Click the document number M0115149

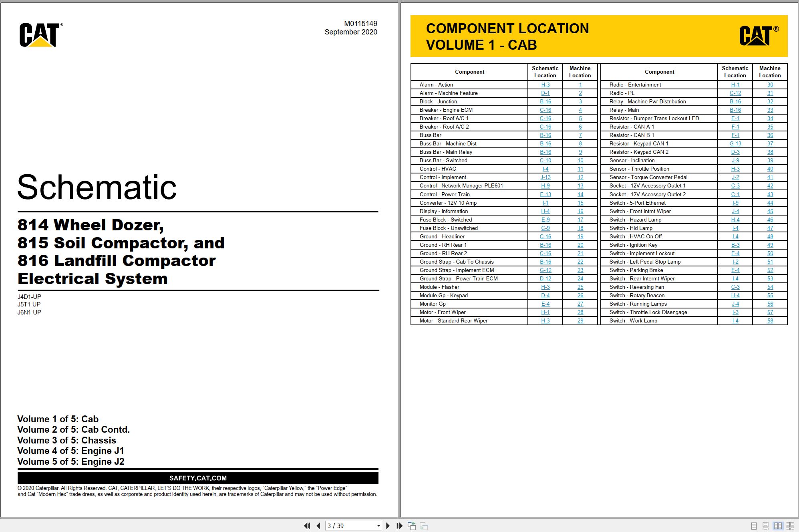tap(360, 24)
